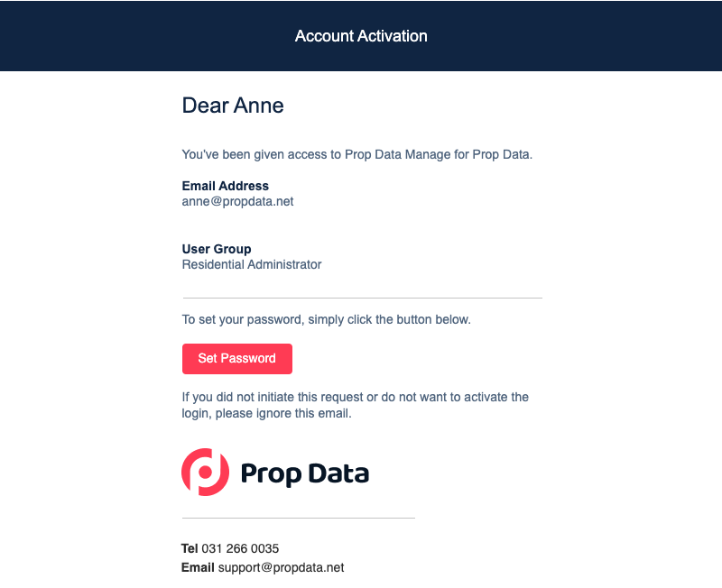Click the 'please ignore this email' line
The width and height of the screenshot is (722, 588).
pos(266,414)
